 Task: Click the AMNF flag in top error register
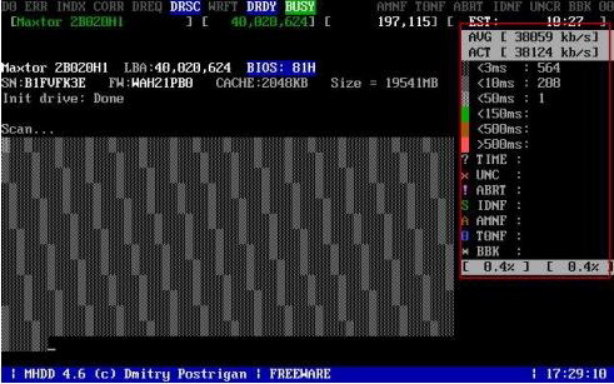tap(392, 7)
